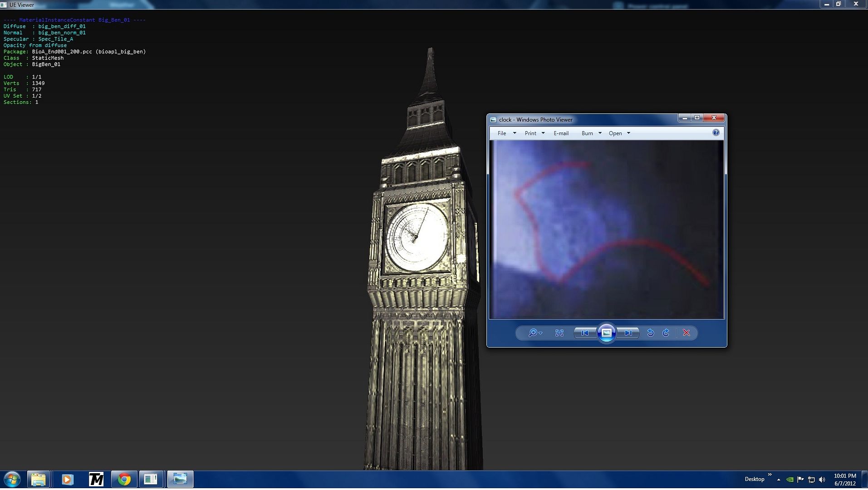Rotate the image counterclockwise
This screenshot has width=868, height=490.
tap(650, 333)
